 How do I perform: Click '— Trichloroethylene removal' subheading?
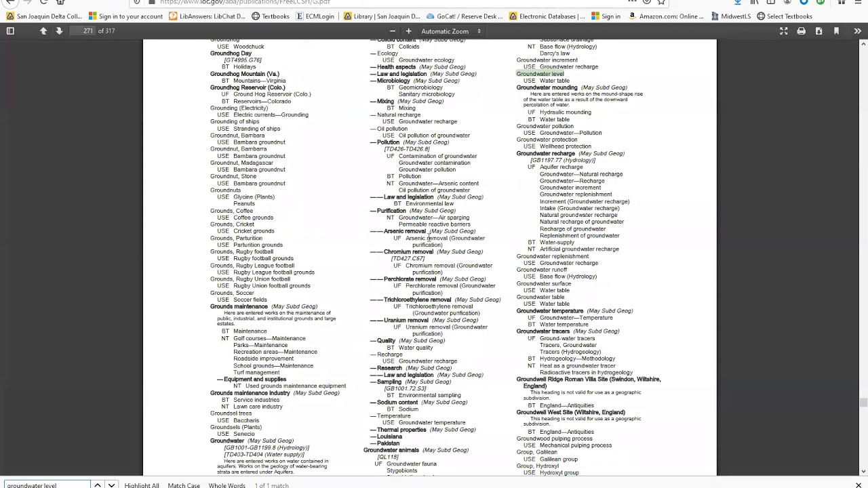coord(410,300)
